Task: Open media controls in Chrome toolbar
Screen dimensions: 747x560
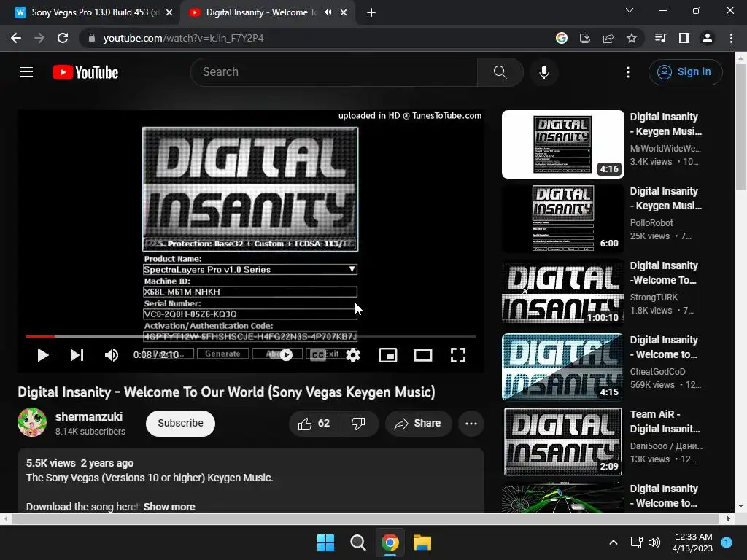Action: 661,38
